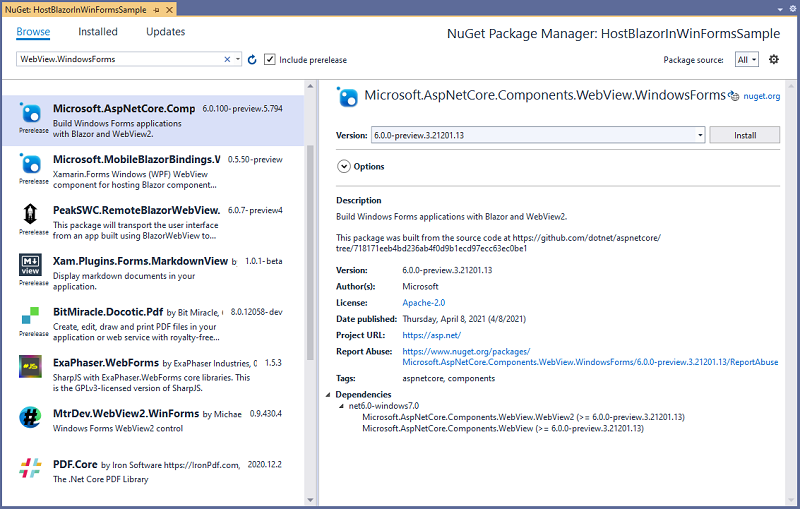Screen dimensions: 800x509
Task: Open search history dropdown arrow
Action: [238, 59]
